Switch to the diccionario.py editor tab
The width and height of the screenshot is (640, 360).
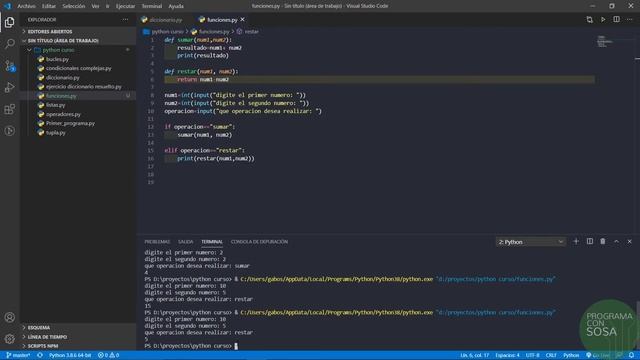pos(166,20)
